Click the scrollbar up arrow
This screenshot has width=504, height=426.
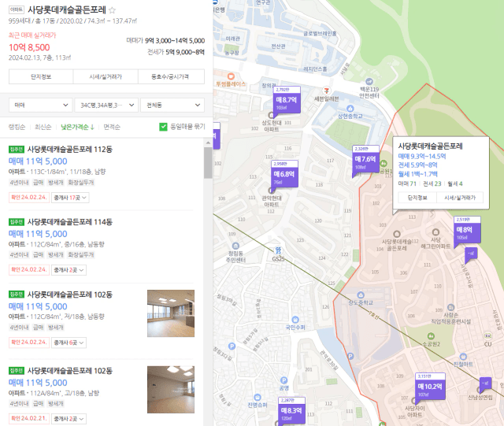click(208, 143)
